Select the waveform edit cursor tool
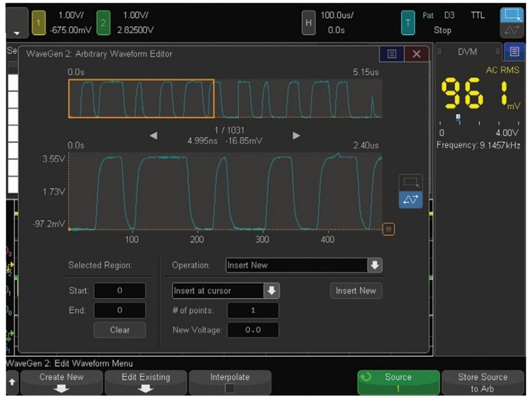 click(410, 199)
